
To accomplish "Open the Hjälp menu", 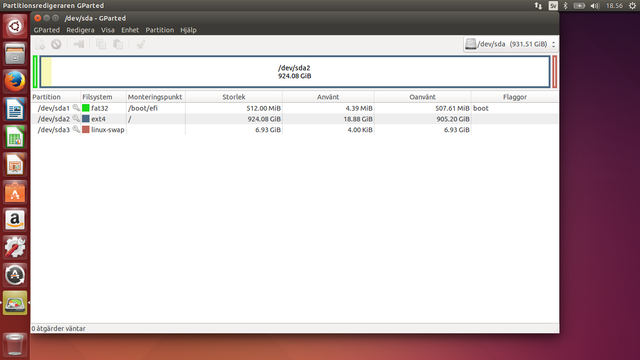I will (189, 30).
